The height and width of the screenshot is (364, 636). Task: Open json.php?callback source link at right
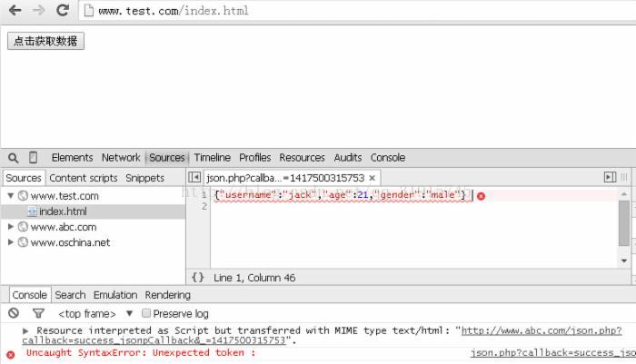pyautogui.click(x=553, y=353)
